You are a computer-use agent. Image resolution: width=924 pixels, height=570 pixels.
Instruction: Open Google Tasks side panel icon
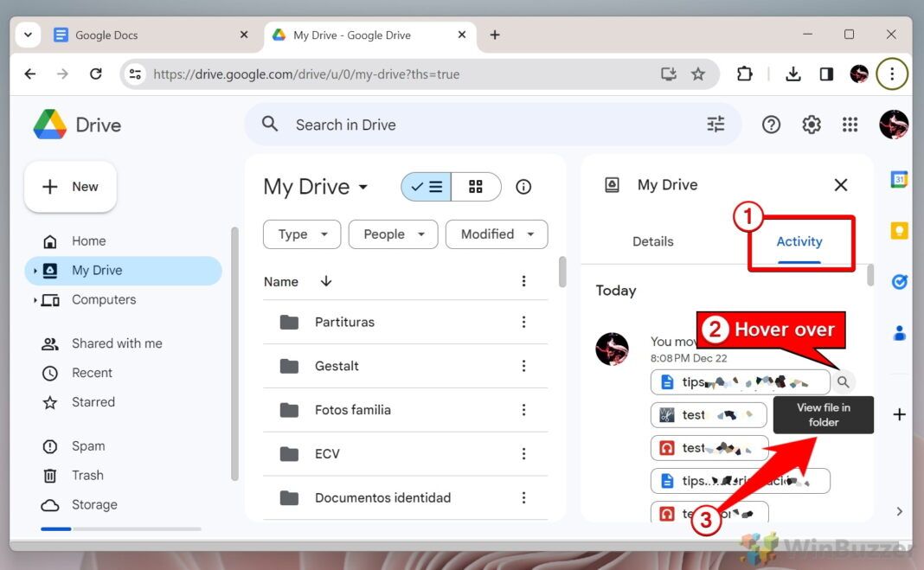coord(899,282)
